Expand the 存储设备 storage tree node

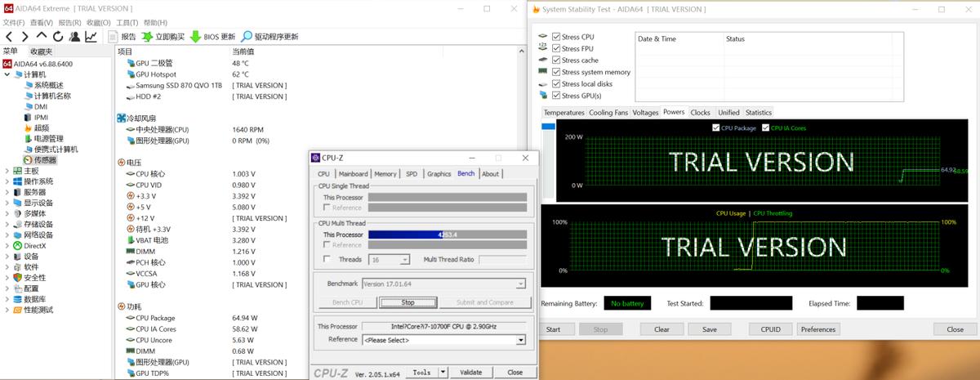pyautogui.click(x=7, y=224)
